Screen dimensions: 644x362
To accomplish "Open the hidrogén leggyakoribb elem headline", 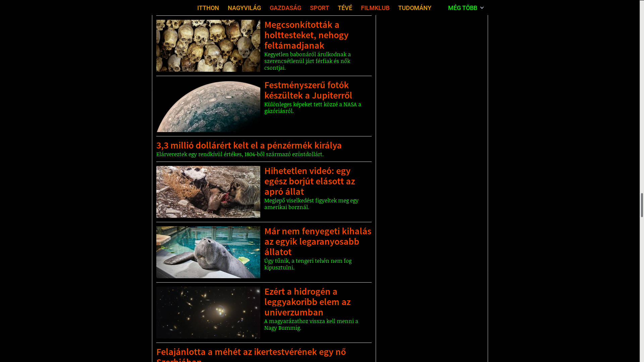I will click(307, 302).
